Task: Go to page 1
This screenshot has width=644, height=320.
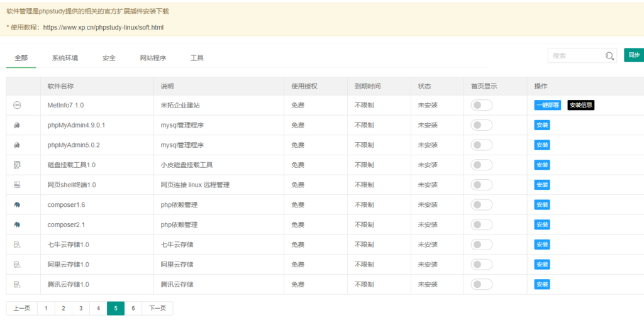Action: (46, 309)
